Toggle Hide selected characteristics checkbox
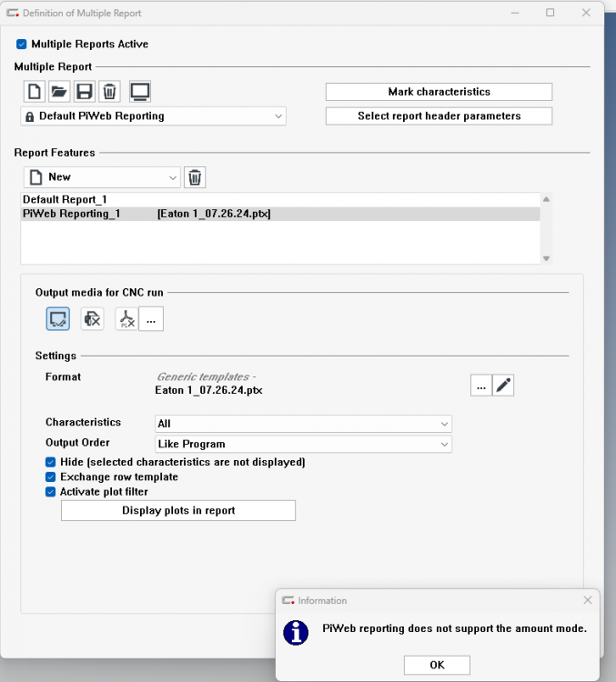Viewport: 616px width, 682px height. pos(50,462)
